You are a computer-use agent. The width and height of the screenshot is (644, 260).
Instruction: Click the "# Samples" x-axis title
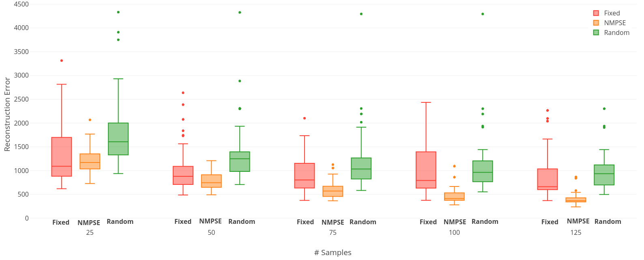click(x=333, y=253)
